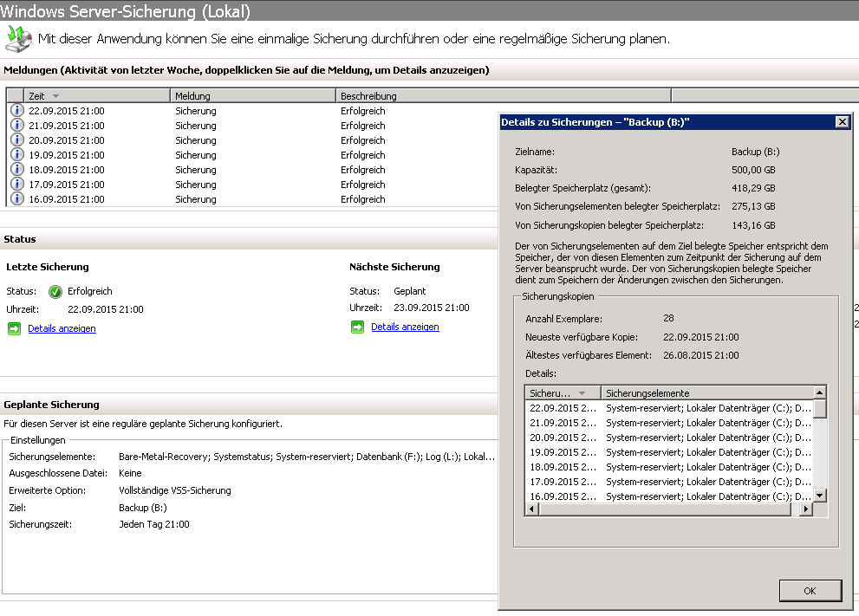Select 22.09.2015 row in dialog details list

(669, 408)
